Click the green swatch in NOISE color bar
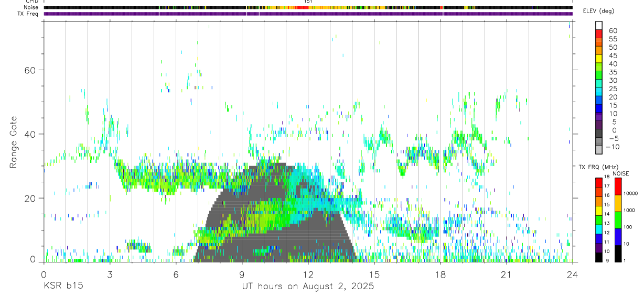 pos(618,219)
